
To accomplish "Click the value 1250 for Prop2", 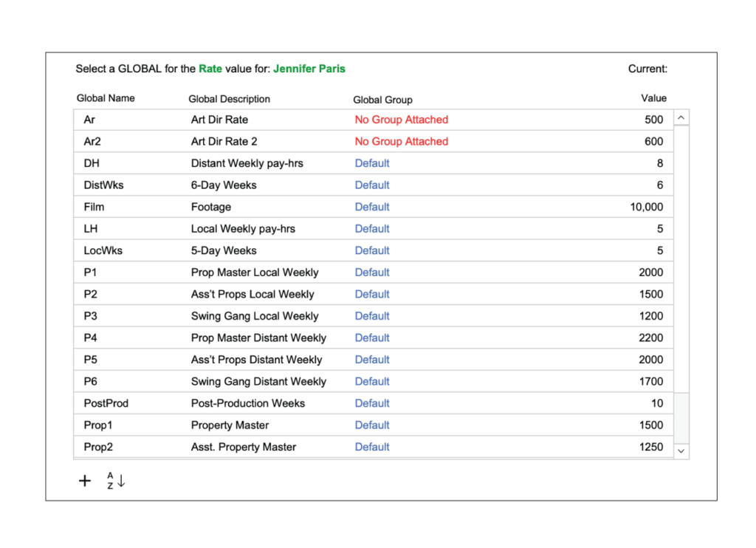I will [651, 447].
